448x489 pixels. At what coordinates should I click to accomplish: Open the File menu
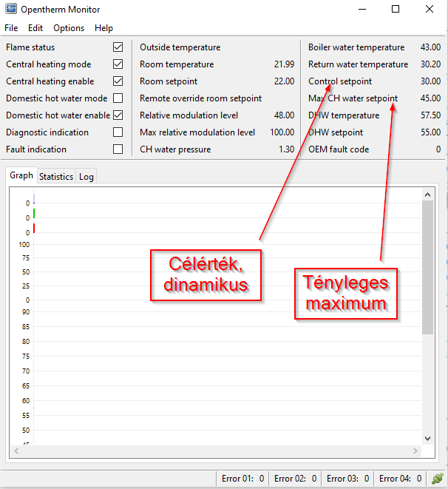11,28
